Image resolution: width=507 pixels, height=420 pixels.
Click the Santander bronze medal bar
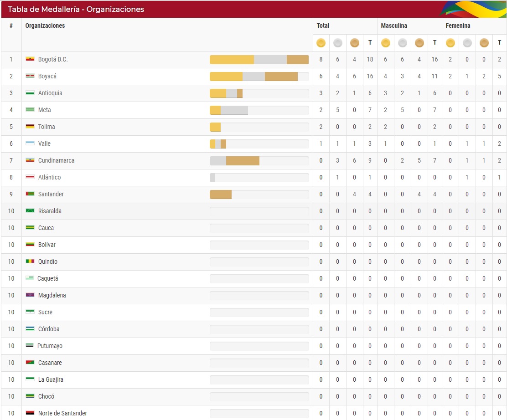[x=221, y=195]
